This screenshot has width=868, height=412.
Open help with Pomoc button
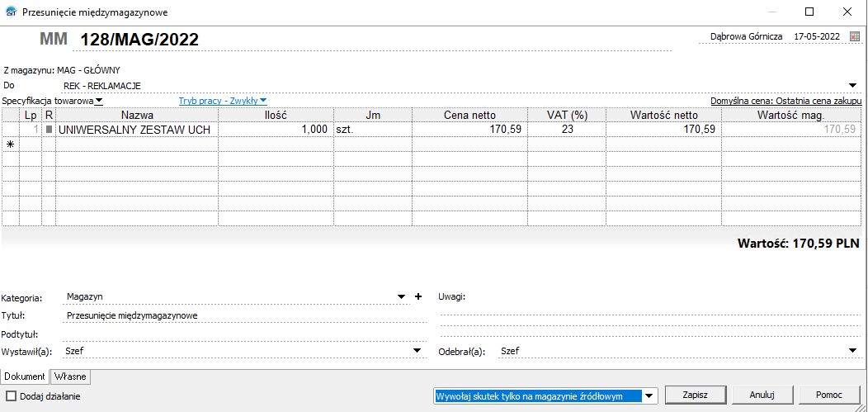[x=828, y=395]
